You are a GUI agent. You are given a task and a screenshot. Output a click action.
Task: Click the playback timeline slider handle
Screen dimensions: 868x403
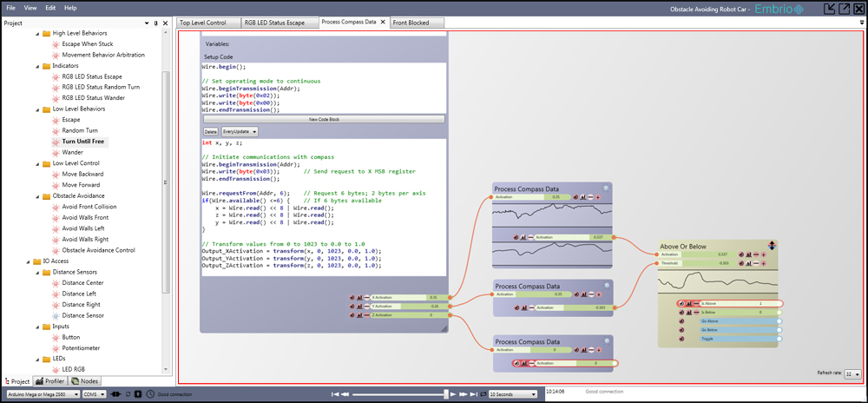(445, 394)
